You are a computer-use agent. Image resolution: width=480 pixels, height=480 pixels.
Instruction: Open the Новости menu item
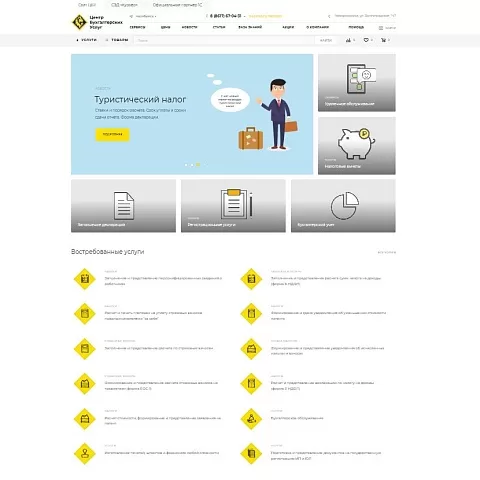tap(189, 27)
